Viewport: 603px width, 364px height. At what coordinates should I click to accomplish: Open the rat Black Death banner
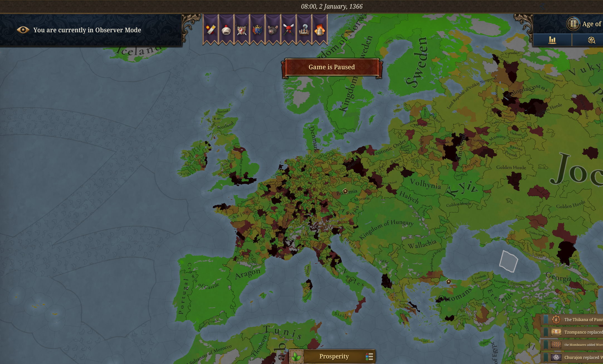[273, 29]
